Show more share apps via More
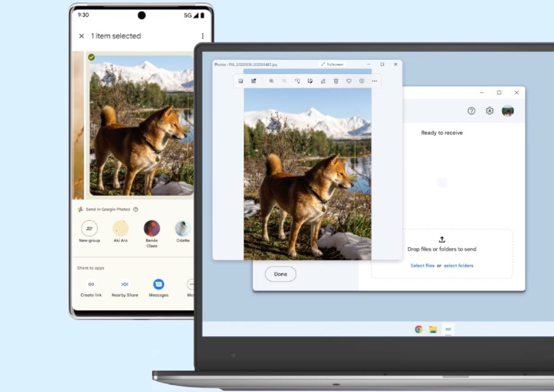The width and height of the screenshot is (554, 392). pos(191,285)
